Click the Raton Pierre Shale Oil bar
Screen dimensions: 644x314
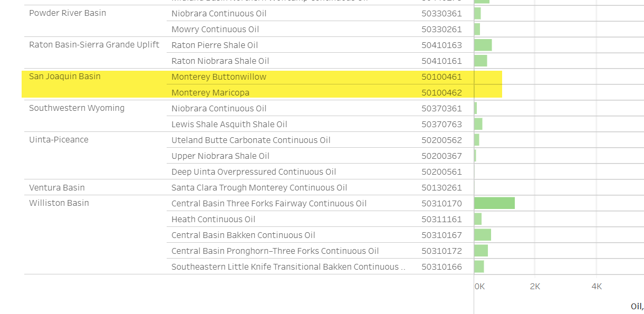(483, 45)
